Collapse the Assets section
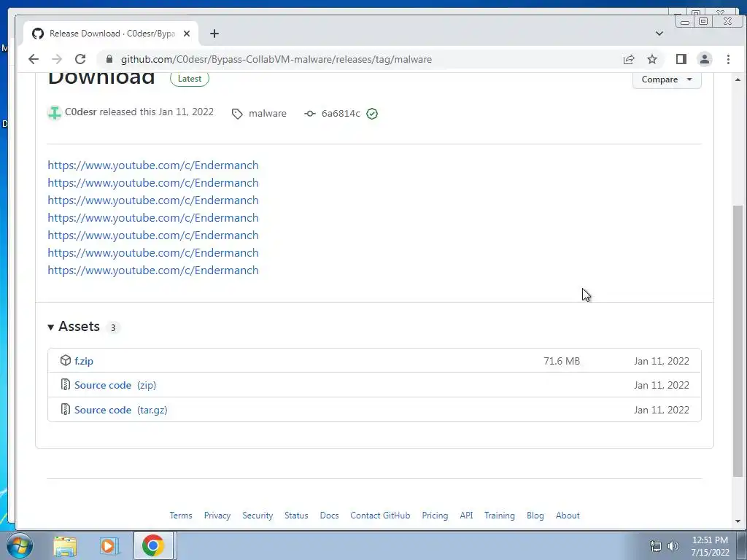 (x=74, y=327)
